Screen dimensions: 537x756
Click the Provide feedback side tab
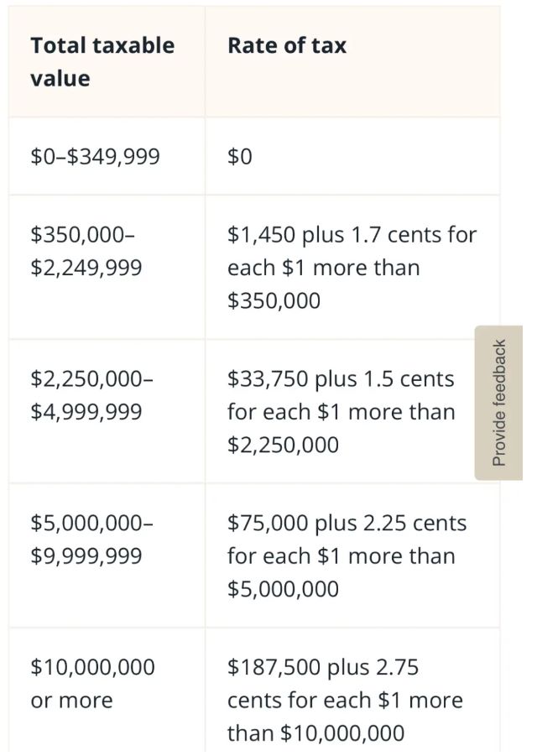(x=498, y=403)
